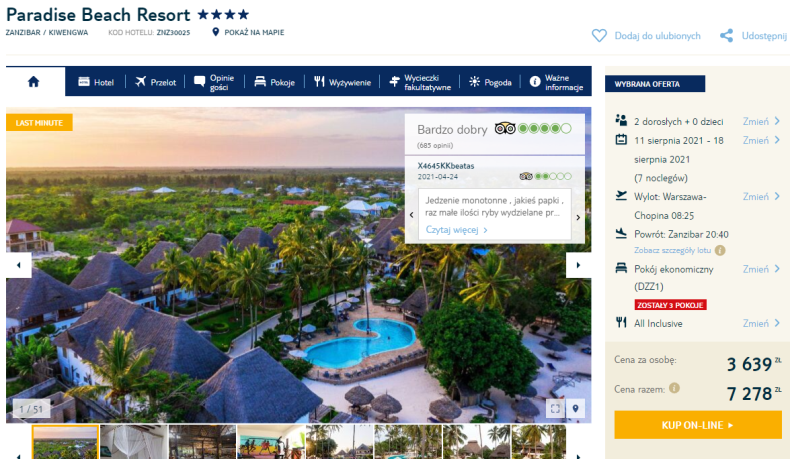Click the fullscreen icon on the photo
790x459 pixels.
click(555, 409)
